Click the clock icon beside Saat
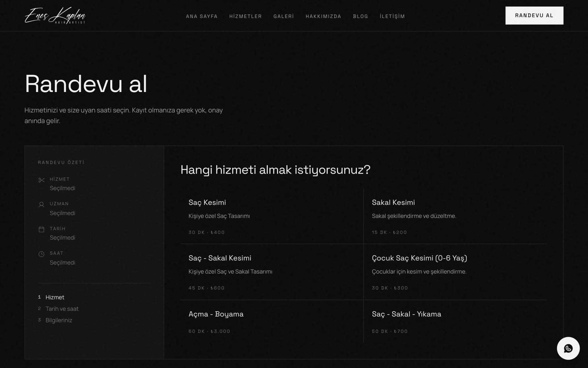 pos(41,254)
